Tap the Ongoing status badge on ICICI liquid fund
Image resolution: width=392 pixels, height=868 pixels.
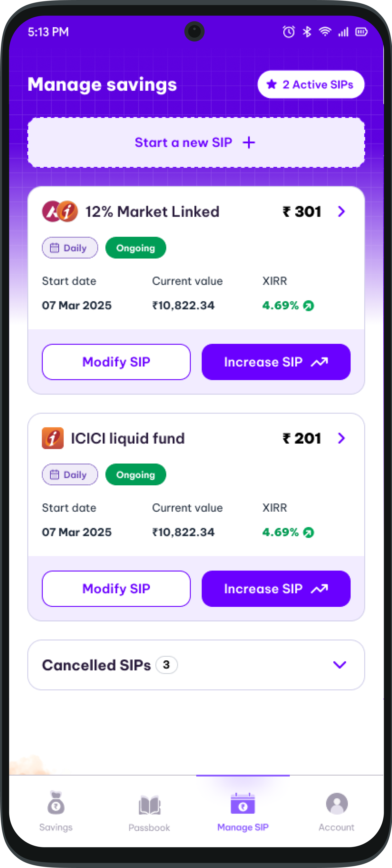136,474
